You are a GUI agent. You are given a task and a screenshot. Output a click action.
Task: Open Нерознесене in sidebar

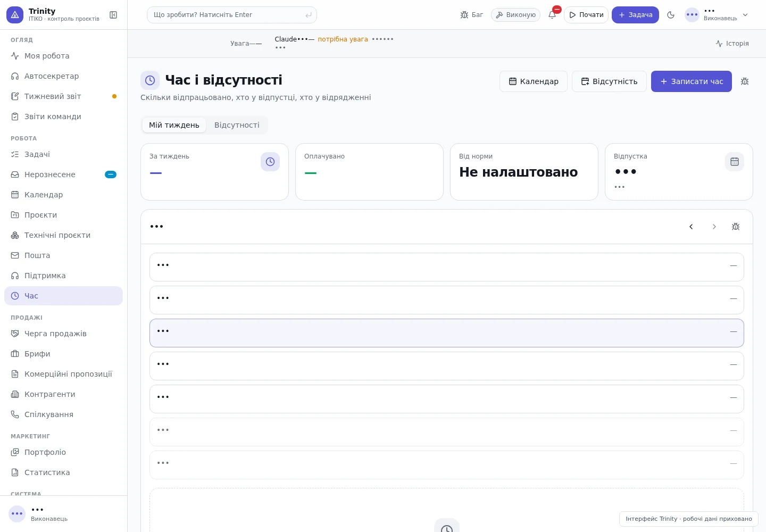pos(63,174)
